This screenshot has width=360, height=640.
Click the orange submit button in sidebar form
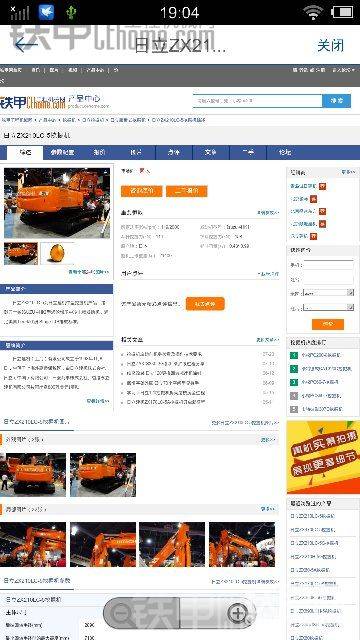328,324
